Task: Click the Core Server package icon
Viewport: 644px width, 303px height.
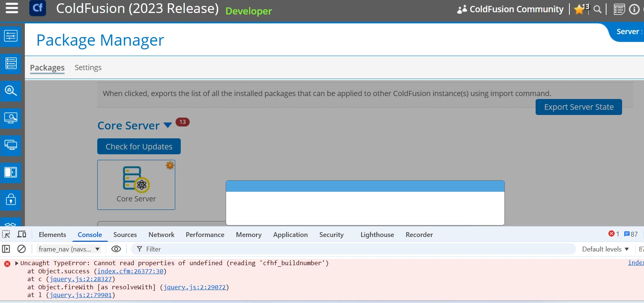Action: point(136,180)
